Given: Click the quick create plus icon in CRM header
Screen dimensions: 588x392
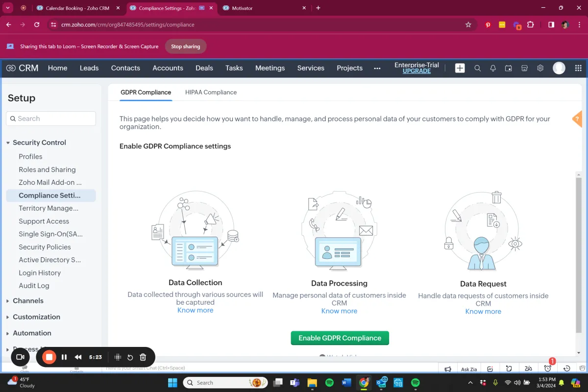Looking at the screenshot, I should tap(460, 68).
